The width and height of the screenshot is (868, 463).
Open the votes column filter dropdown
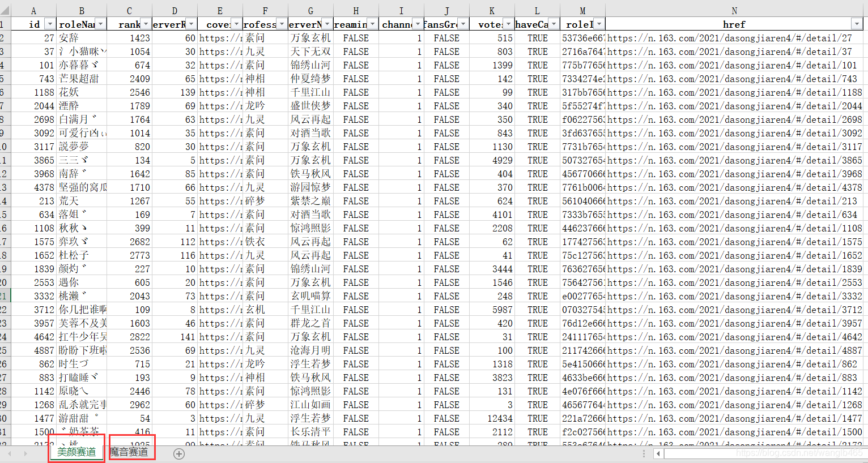point(508,24)
